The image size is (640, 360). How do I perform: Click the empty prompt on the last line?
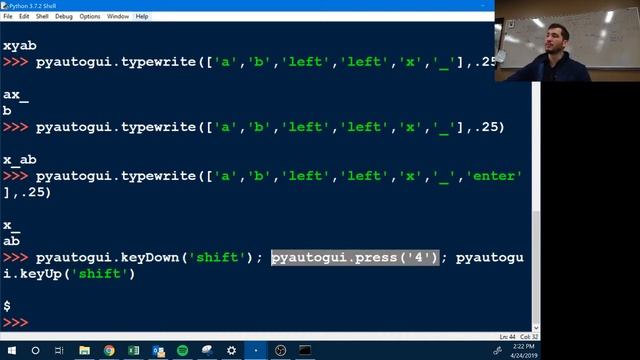[x=16, y=323]
